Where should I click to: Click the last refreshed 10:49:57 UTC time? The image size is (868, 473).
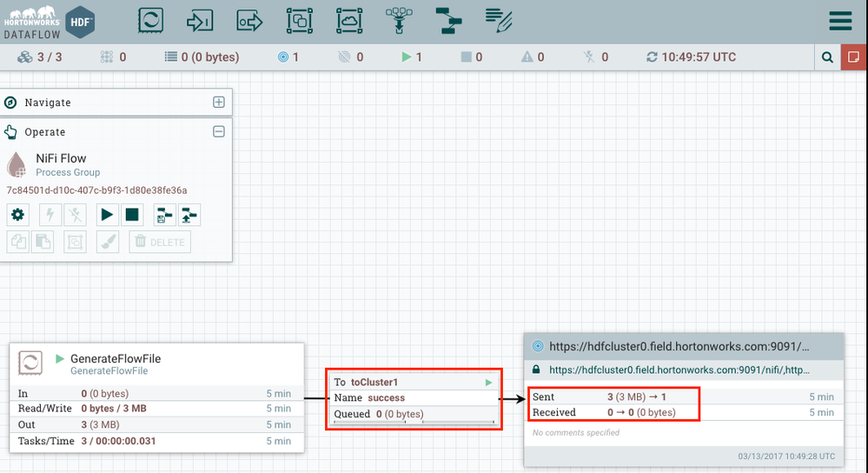pos(692,57)
